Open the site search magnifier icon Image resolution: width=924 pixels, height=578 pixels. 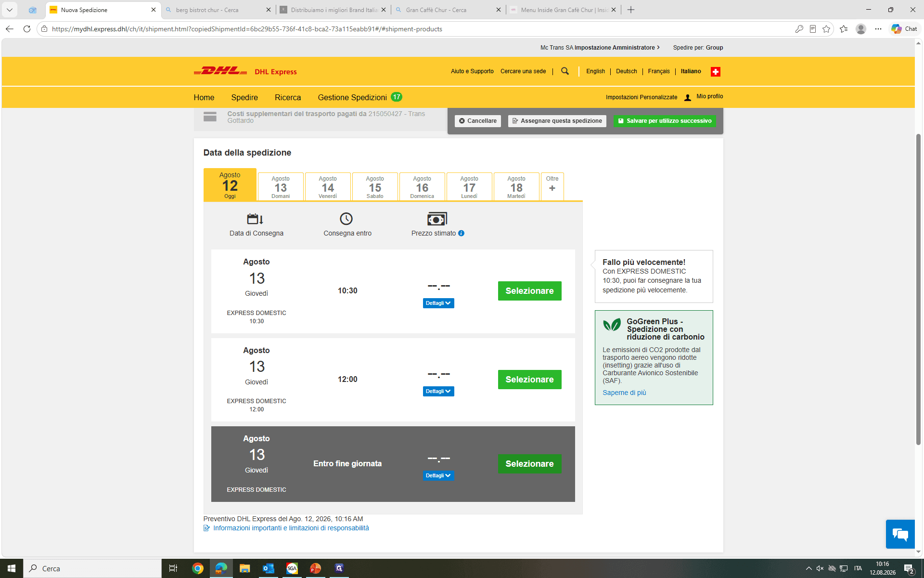point(565,71)
